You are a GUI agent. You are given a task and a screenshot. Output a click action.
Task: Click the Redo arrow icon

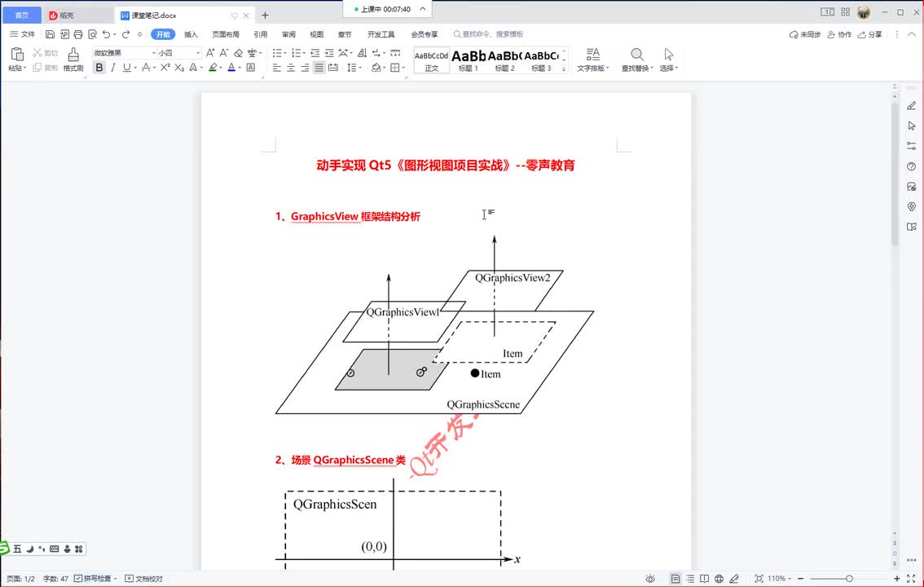point(125,34)
